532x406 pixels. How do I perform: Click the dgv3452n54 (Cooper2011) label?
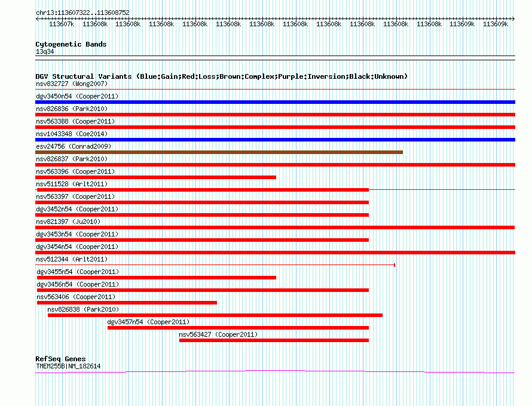[77, 209]
